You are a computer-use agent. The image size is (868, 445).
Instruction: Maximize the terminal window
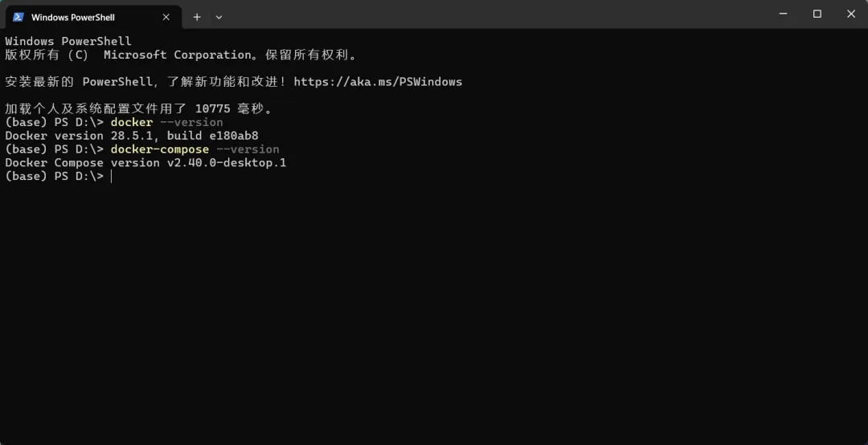[817, 14]
